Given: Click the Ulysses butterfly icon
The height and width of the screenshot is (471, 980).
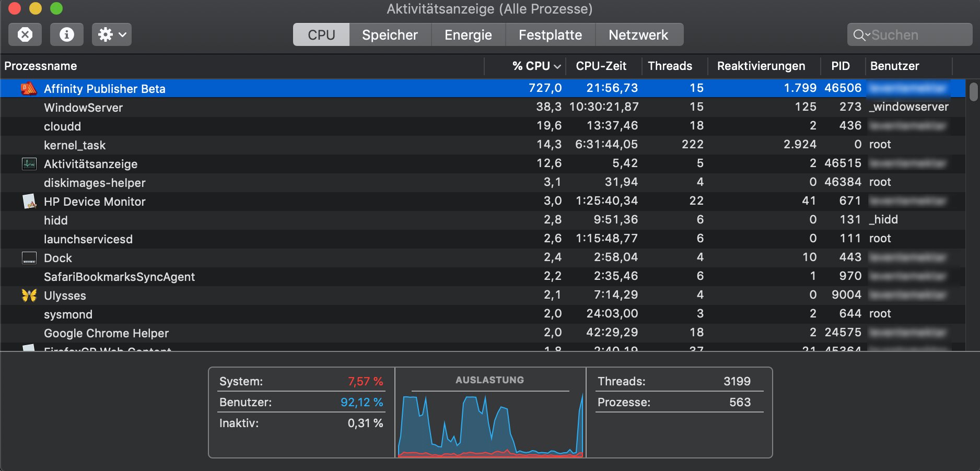Looking at the screenshot, I should point(29,295).
